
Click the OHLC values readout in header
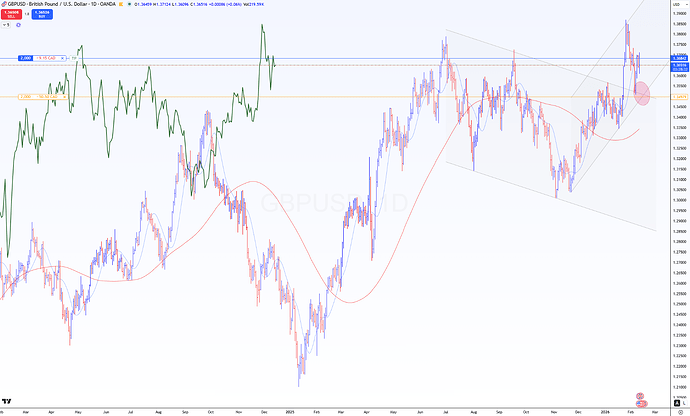(199, 4)
